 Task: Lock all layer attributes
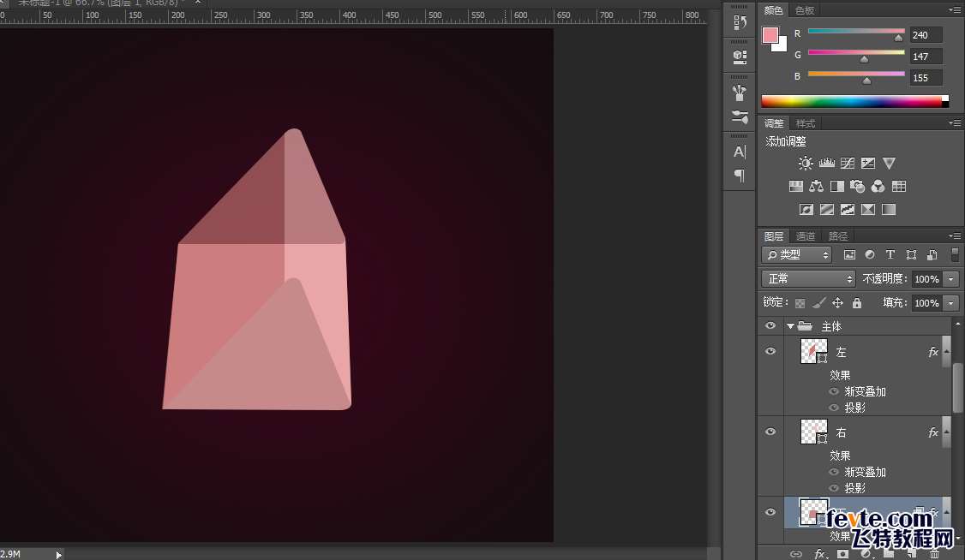click(x=857, y=303)
